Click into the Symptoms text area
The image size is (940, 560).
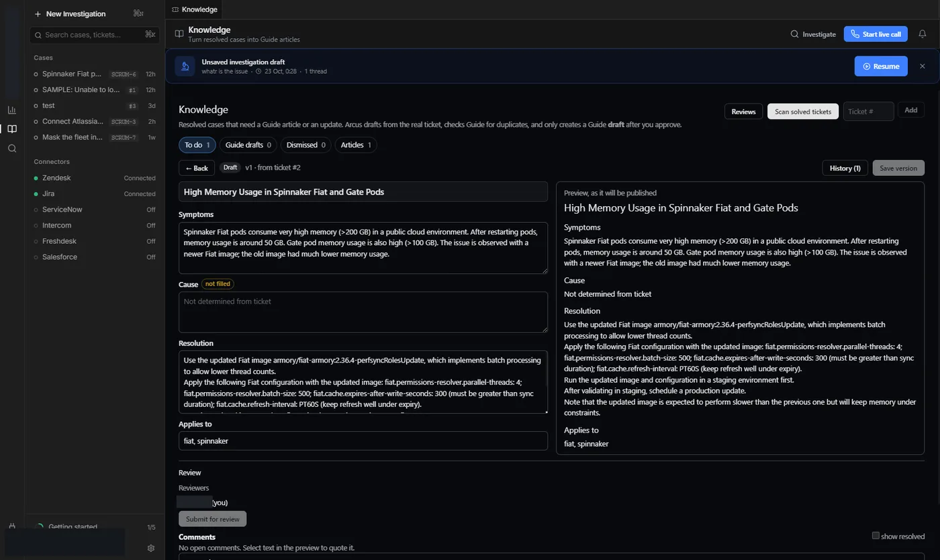pyautogui.click(x=363, y=248)
